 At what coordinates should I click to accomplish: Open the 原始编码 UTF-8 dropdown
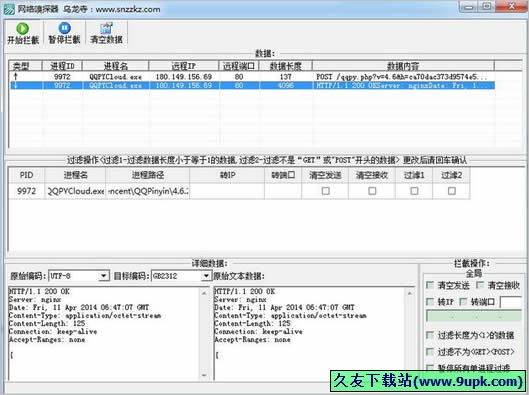tap(103, 276)
